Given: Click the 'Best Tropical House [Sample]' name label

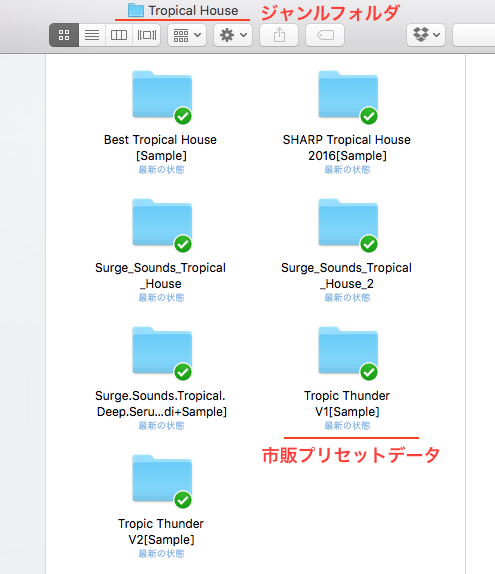Looking at the screenshot, I should click(x=161, y=148).
